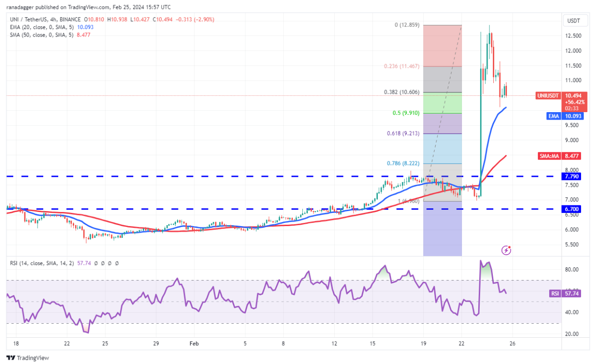Click the 19 date axis label
613x364 pixels.
pos(423,343)
